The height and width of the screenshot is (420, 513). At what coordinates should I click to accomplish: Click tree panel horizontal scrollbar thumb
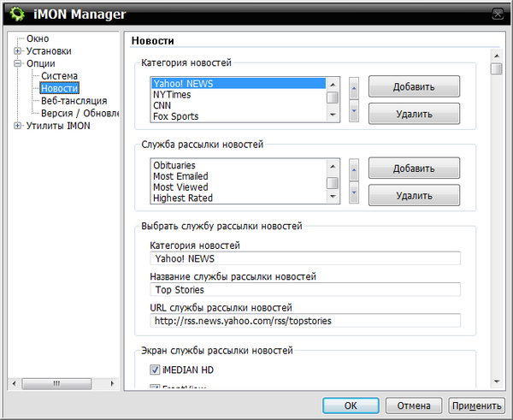point(56,383)
